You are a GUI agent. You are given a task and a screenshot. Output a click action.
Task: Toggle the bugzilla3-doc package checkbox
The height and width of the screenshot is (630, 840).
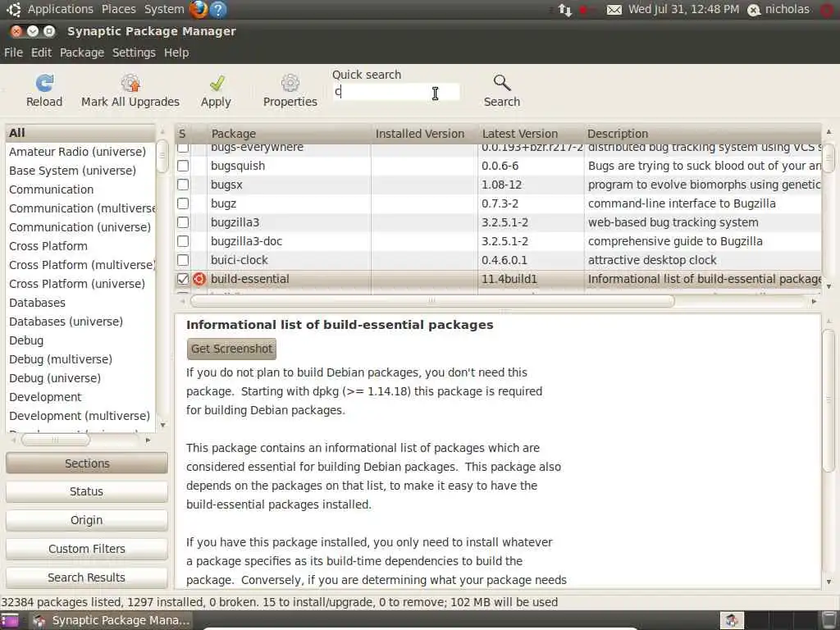(x=183, y=241)
